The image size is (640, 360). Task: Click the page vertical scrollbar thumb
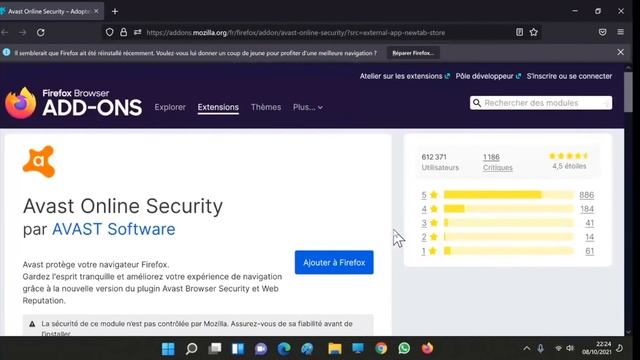[628, 93]
